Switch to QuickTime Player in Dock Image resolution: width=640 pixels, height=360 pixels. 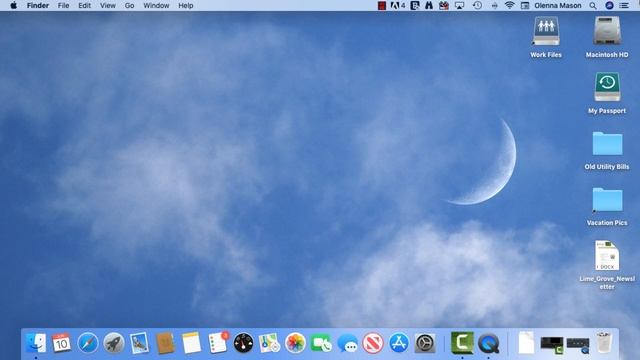coord(489,343)
